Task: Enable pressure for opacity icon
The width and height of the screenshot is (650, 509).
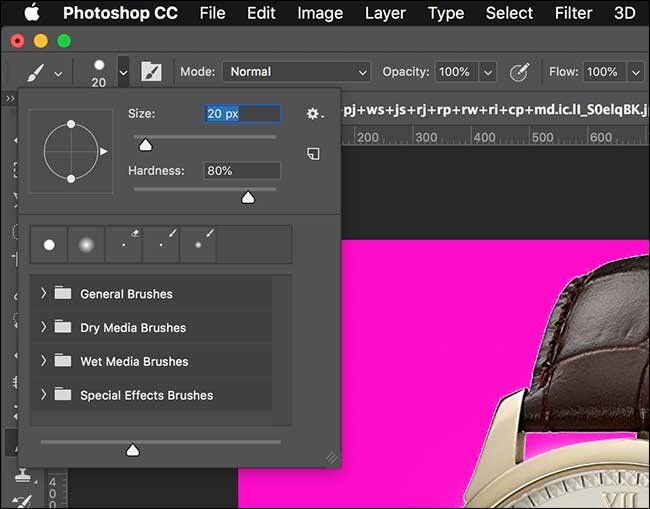Action: (x=519, y=72)
